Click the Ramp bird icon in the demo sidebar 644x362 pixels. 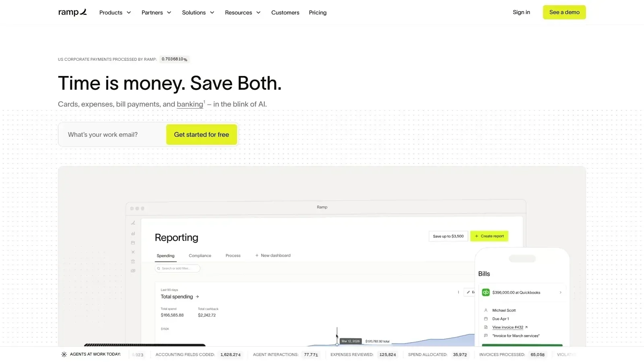point(133,223)
